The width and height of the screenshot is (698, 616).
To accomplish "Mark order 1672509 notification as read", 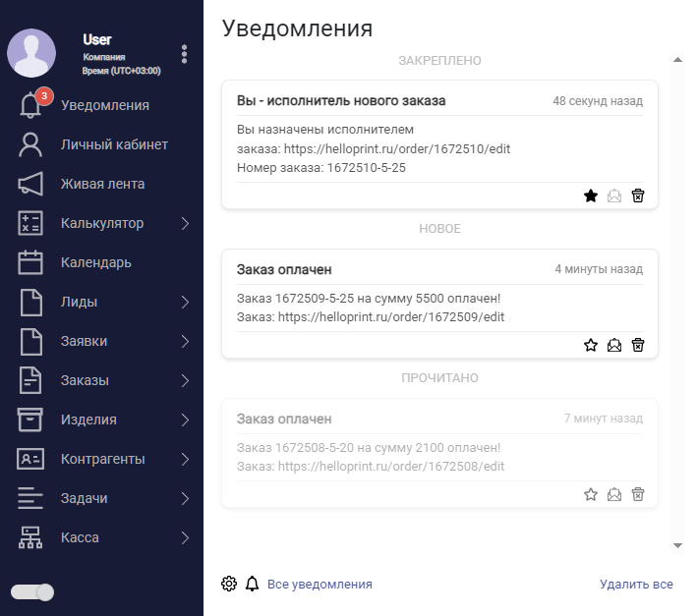I will [614, 345].
